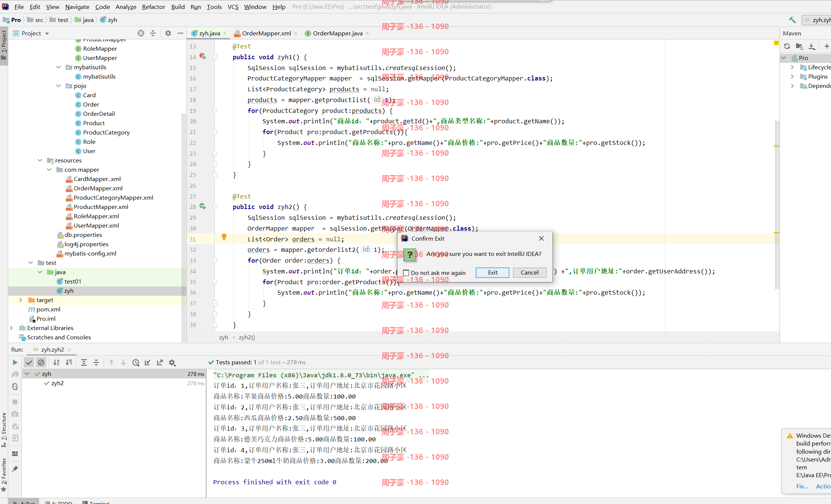Open test runner settings gear

point(172,362)
